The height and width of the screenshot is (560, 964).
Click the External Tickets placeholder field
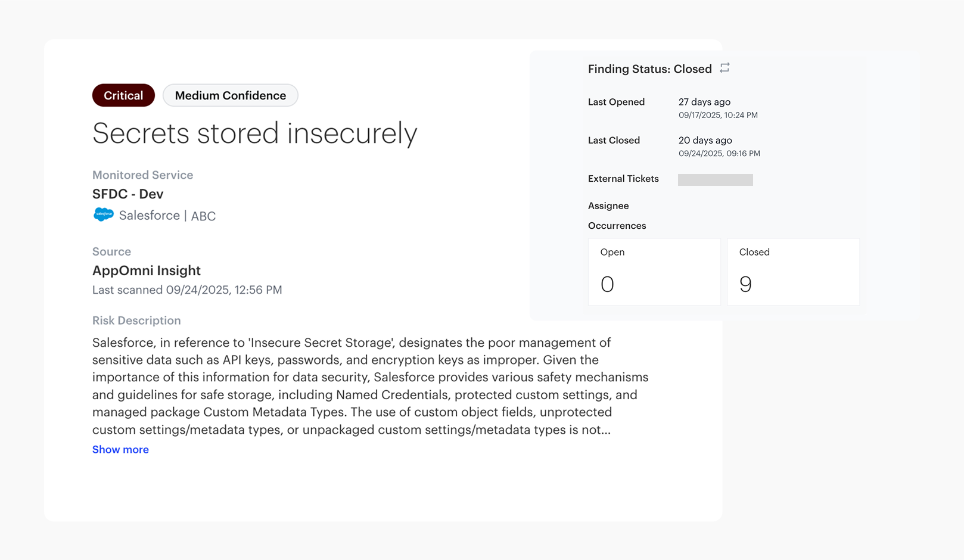pyautogui.click(x=715, y=179)
